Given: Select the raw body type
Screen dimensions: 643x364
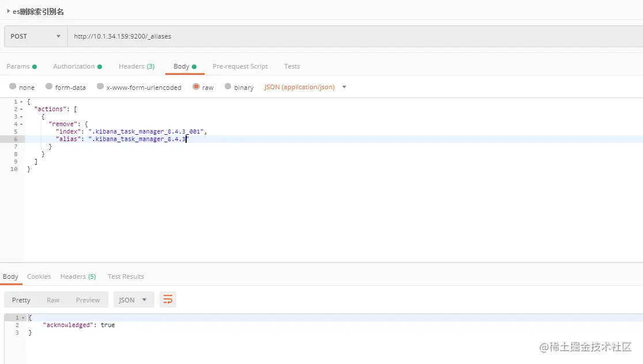Looking at the screenshot, I should coord(196,86).
